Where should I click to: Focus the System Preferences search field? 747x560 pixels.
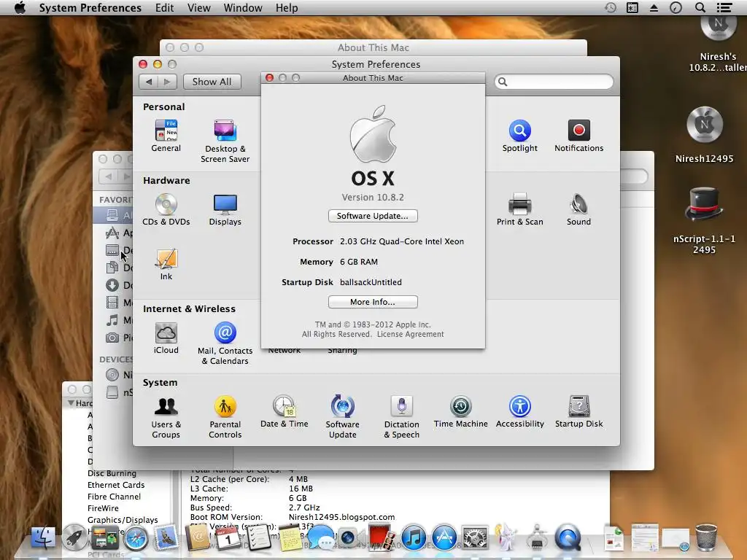coord(554,82)
